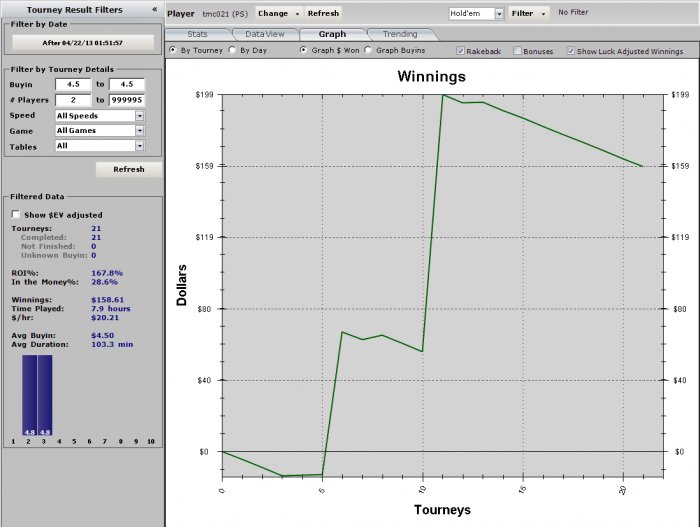The height and width of the screenshot is (527, 700).
Task: Open the Trending tab
Action: (x=400, y=34)
